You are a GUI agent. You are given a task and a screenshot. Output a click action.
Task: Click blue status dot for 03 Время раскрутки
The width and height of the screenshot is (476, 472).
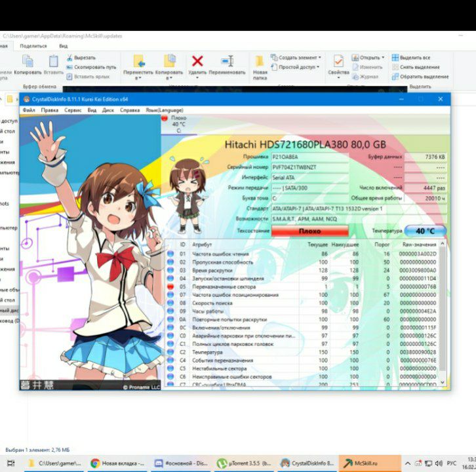coord(170,270)
